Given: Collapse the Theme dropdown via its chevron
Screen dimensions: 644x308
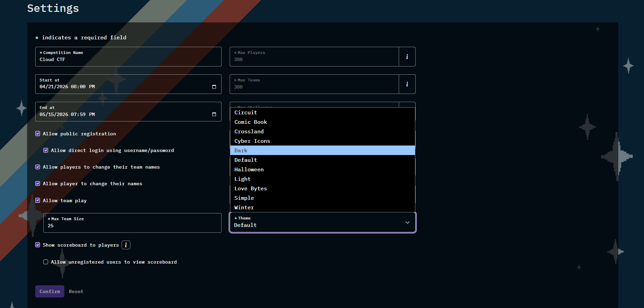Looking at the screenshot, I should tap(407, 223).
